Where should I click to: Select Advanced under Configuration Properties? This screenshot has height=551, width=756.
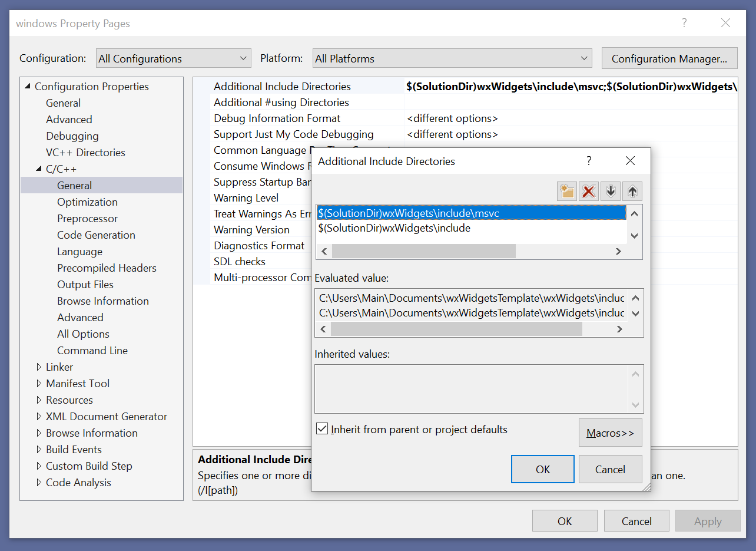click(69, 120)
